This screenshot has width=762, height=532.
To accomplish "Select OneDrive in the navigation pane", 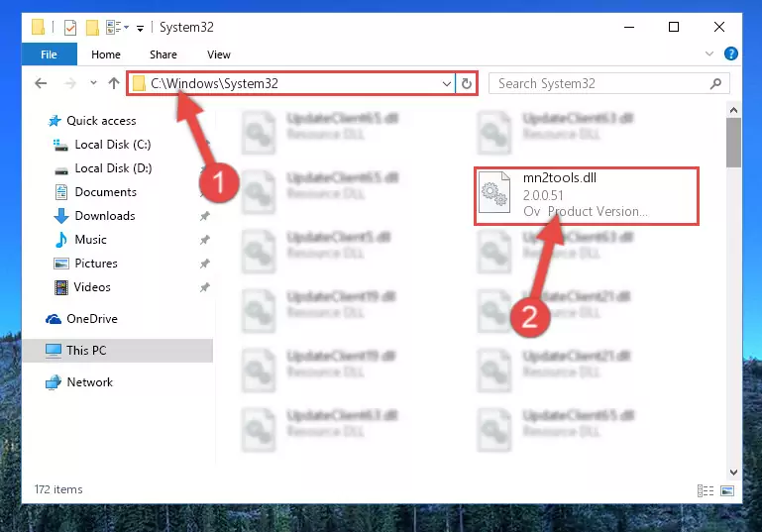I will pyautogui.click(x=92, y=319).
